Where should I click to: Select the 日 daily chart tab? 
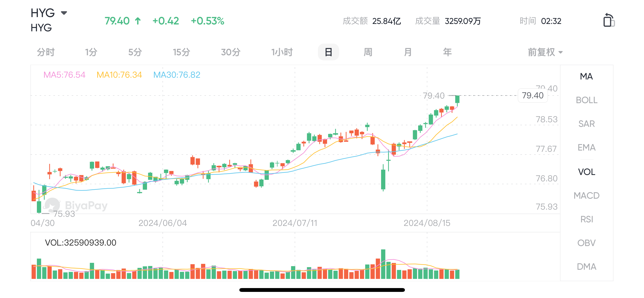click(x=328, y=52)
